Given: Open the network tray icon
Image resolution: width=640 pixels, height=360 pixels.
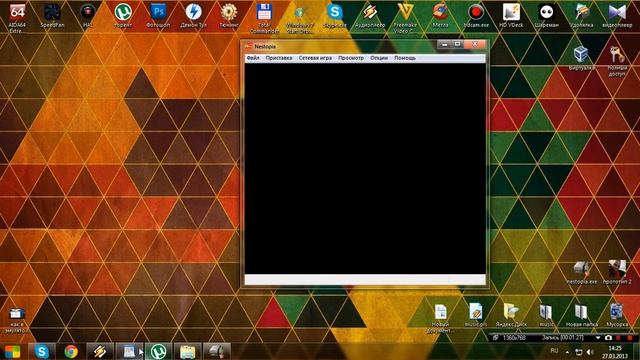Looking at the screenshot, I should (578, 352).
